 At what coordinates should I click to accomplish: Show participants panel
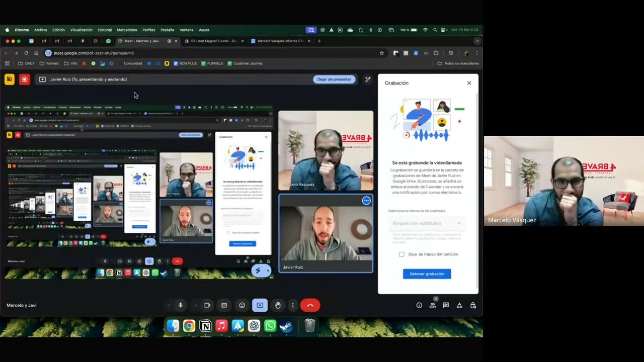[433, 305]
